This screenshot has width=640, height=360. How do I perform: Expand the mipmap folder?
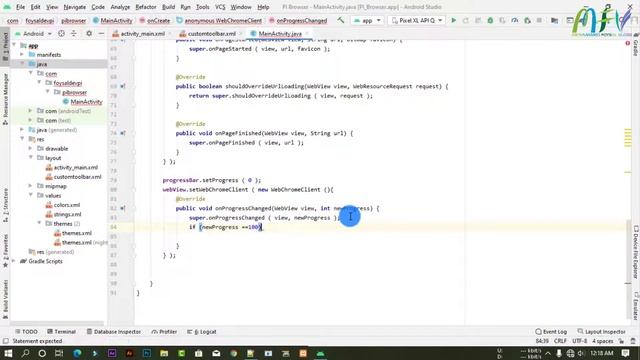pyautogui.click(x=31, y=186)
